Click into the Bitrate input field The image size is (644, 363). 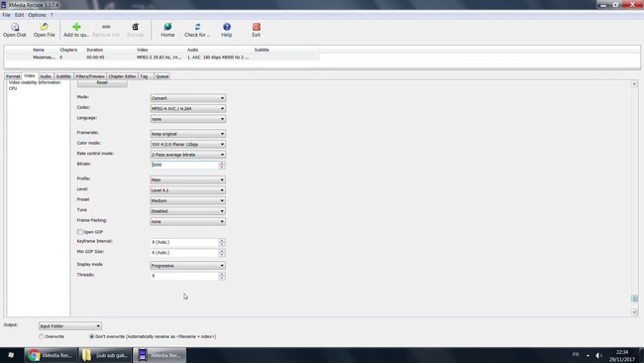coord(184,165)
